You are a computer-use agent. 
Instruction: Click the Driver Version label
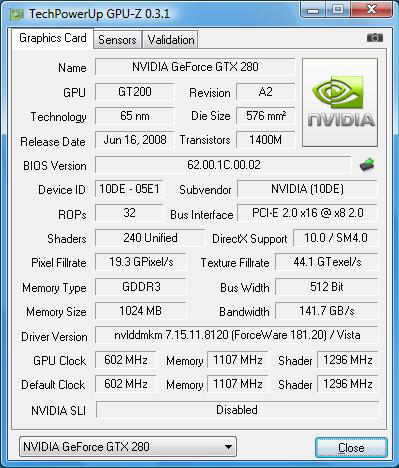pos(54,337)
